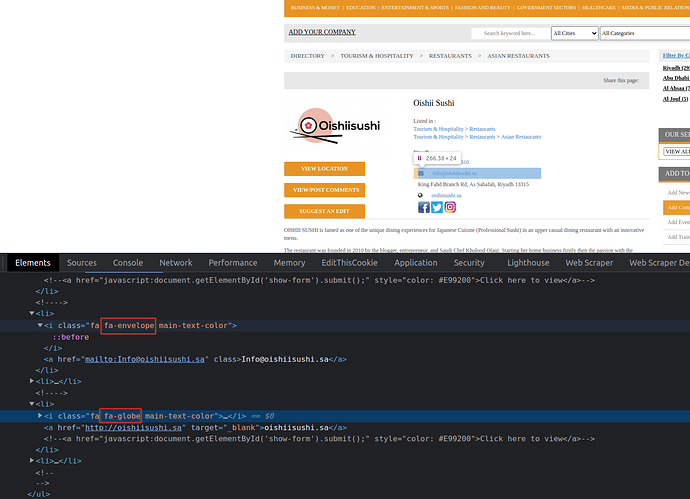
Task: Expand the fa-envelope i element in DOM
Action: tap(41, 326)
